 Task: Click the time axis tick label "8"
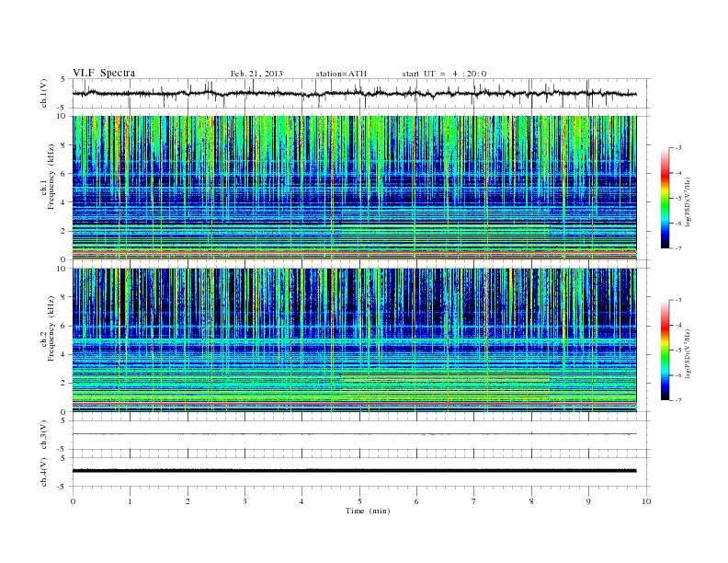[x=531, y=501]
